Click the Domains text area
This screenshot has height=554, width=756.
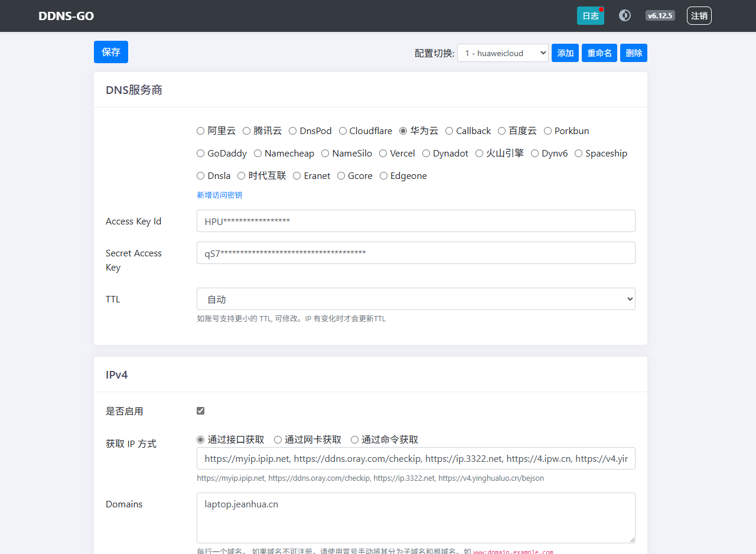[x=416, y=517]
